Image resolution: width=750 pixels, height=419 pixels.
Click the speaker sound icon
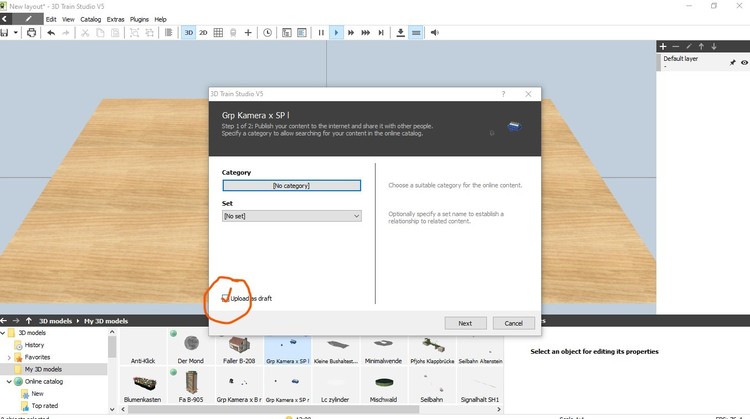(x=435, y=33)
